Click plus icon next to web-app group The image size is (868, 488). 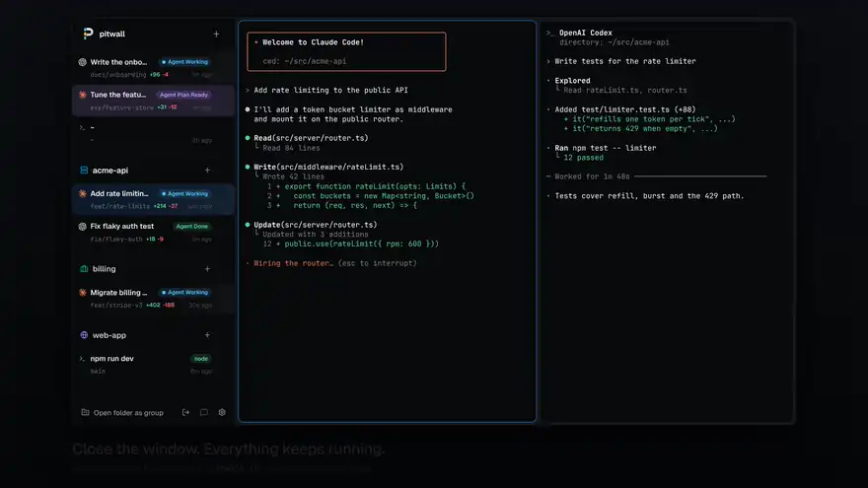pos(207,335)
